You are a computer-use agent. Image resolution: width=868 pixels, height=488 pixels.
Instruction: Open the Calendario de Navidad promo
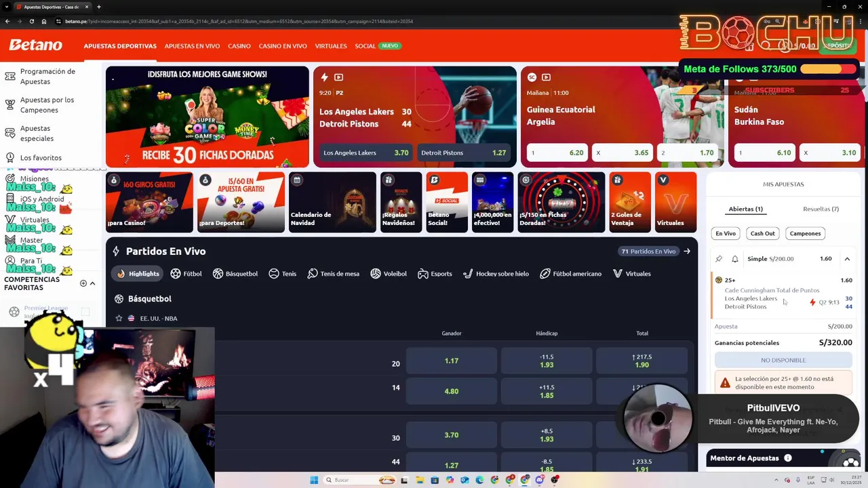click(x=332, y=202)
